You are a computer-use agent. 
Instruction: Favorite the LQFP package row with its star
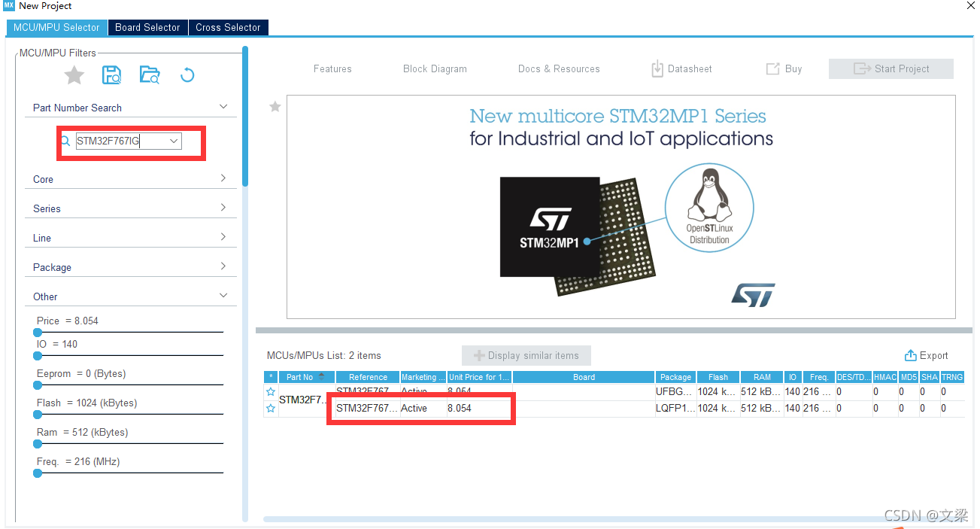coord(271,408)
